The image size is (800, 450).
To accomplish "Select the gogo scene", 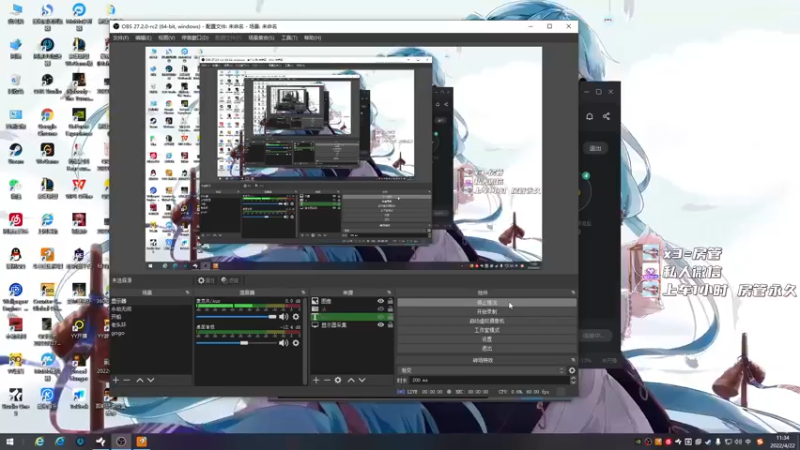I will coord(151,333).
